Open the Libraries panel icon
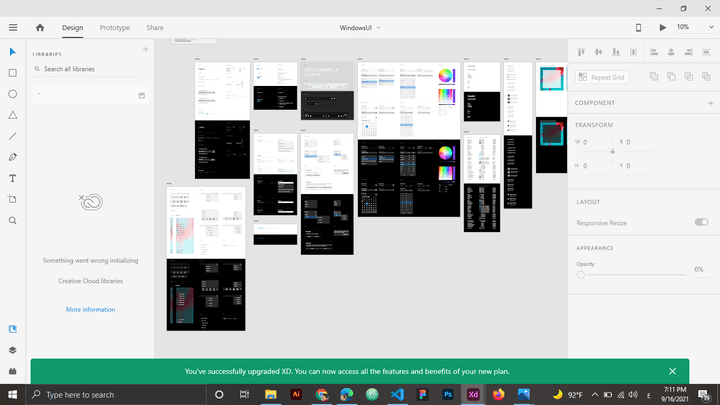The height and width of the screenshot is (405, 720). click(13, 329)
